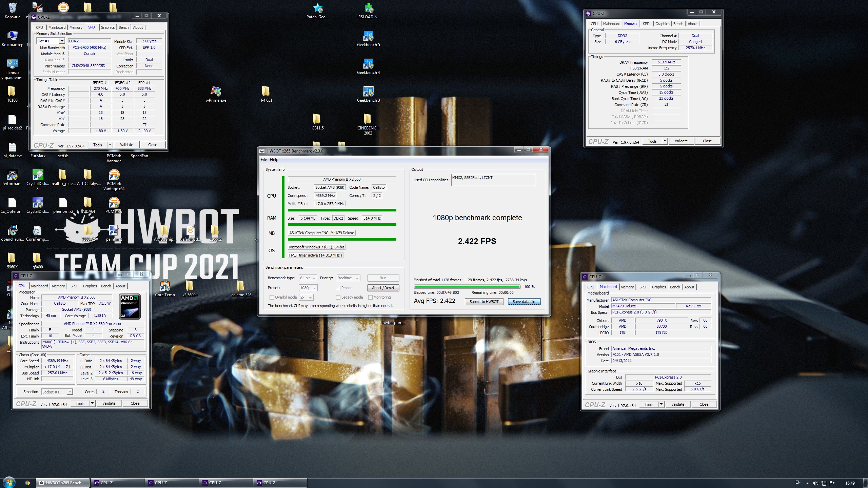Open the Computer (Компьютер) desktop icon
The width and height of the screenshot is (868, 488).
pos(13,39)
